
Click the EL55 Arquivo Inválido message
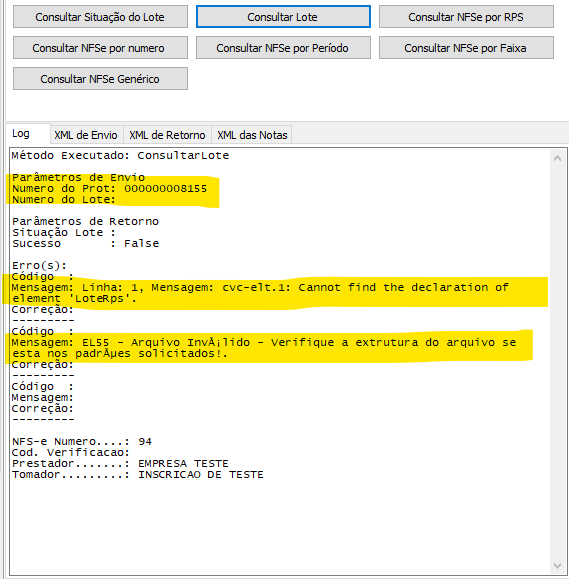264,348
